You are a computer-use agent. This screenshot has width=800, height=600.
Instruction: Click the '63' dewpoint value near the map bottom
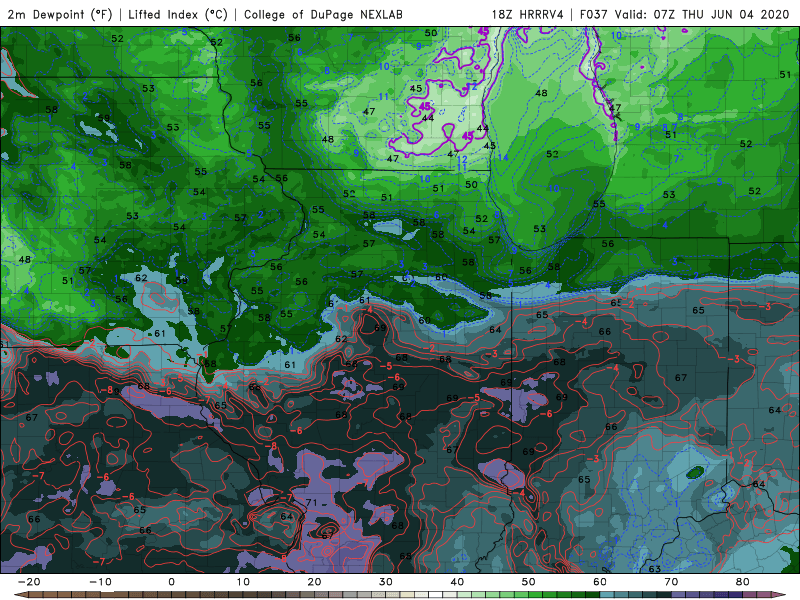click(x=655, y=568)
